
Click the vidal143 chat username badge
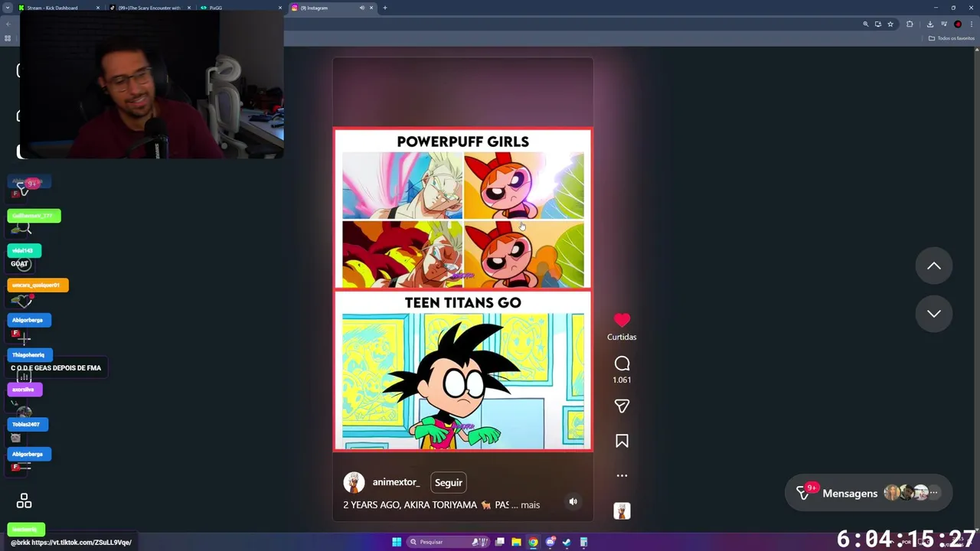click(24, 250)
